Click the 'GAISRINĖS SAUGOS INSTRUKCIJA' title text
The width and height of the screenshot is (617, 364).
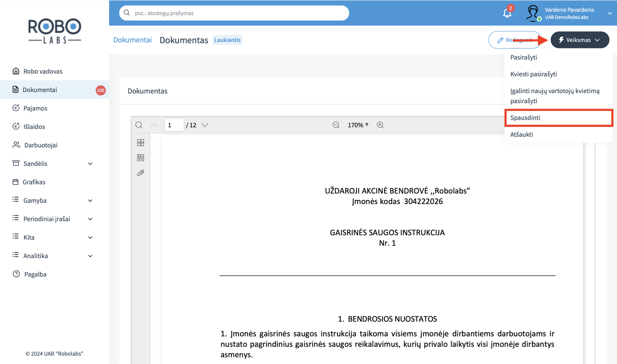click(387, 233)
